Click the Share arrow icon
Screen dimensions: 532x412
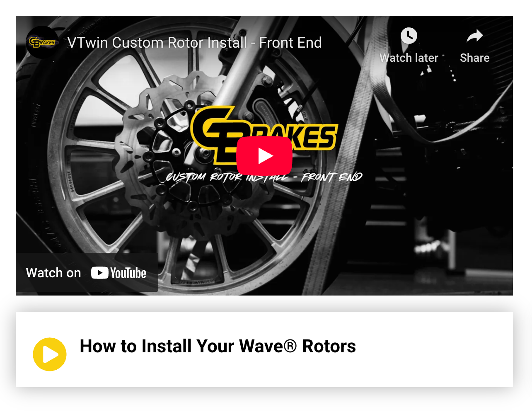point(475,36)
